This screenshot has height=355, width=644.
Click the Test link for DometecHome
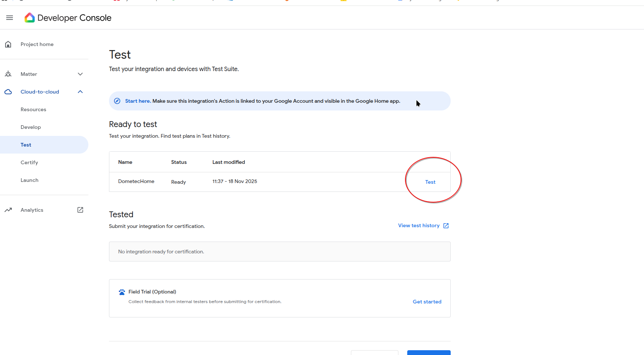tap(430, 182)
